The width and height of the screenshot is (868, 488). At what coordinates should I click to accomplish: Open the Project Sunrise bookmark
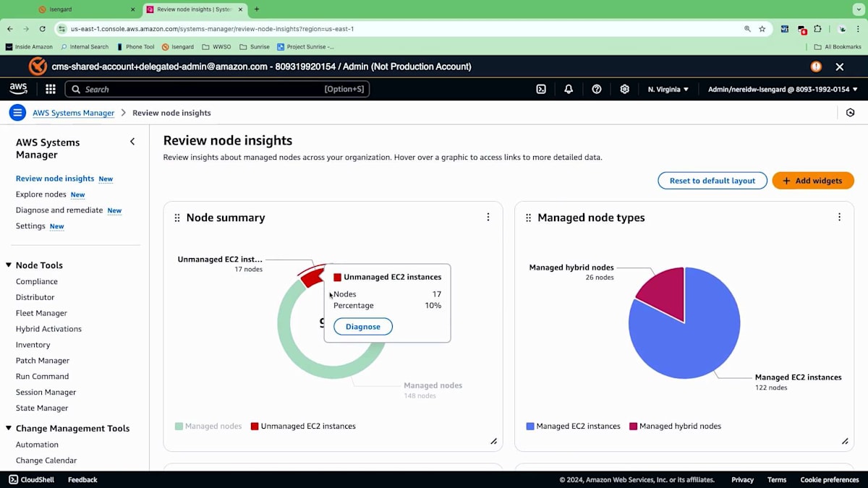pyautogui.click(x=305, y=47)
